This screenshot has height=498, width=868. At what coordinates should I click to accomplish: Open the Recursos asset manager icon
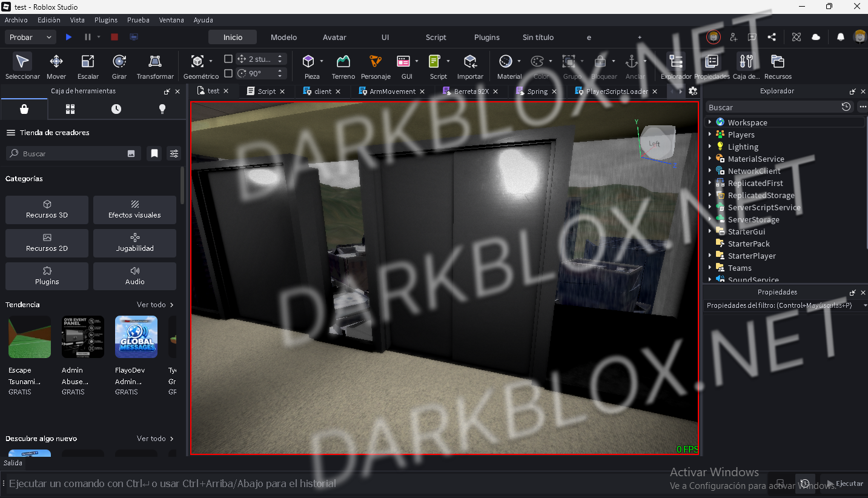point(778,67)
